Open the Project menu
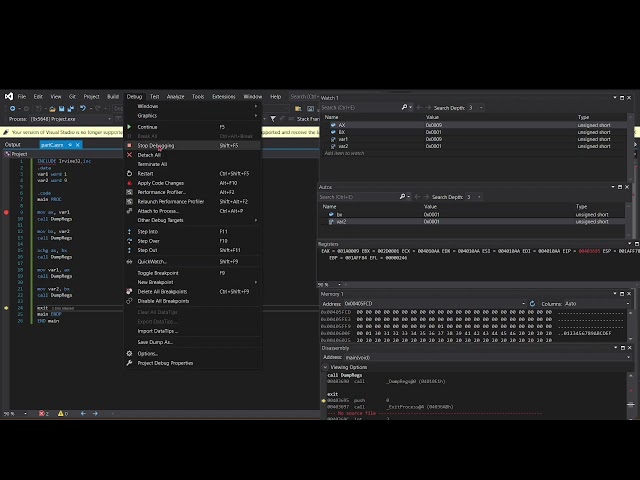 coord(91,97)
